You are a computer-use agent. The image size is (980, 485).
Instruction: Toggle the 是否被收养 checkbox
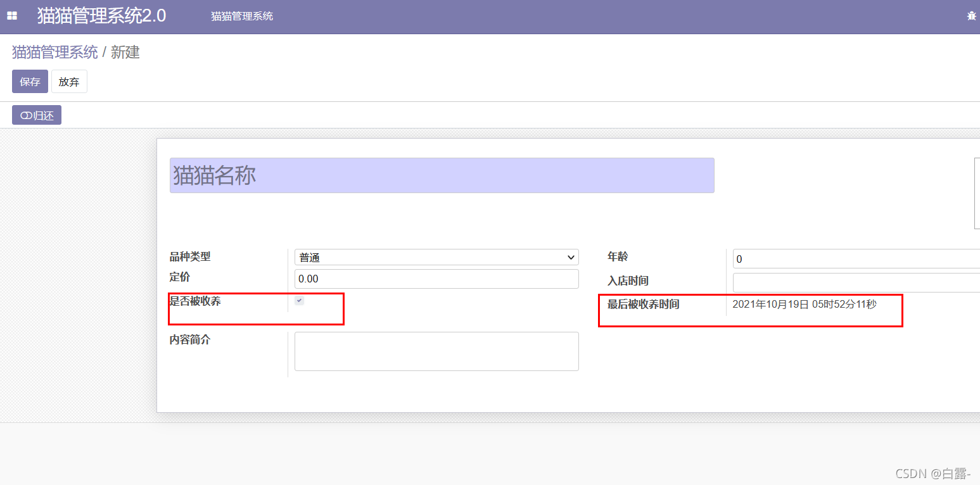click(300, 301)
